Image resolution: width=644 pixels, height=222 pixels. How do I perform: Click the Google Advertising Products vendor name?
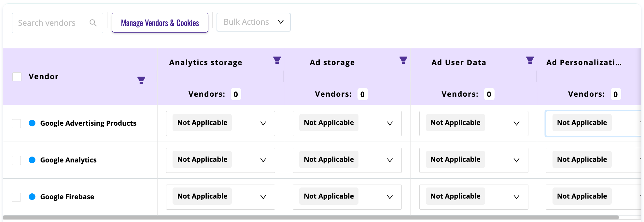tap(88, 123)
